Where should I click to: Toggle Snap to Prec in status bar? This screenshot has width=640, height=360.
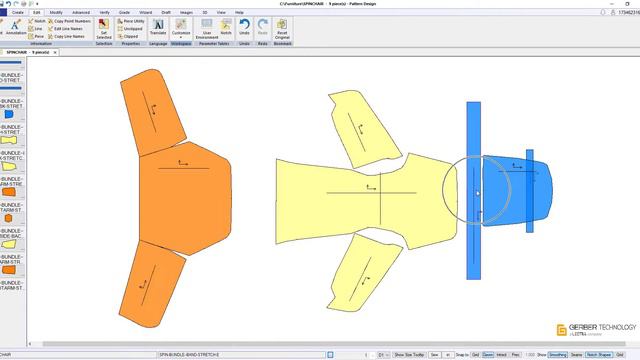[x=516, y=355]
